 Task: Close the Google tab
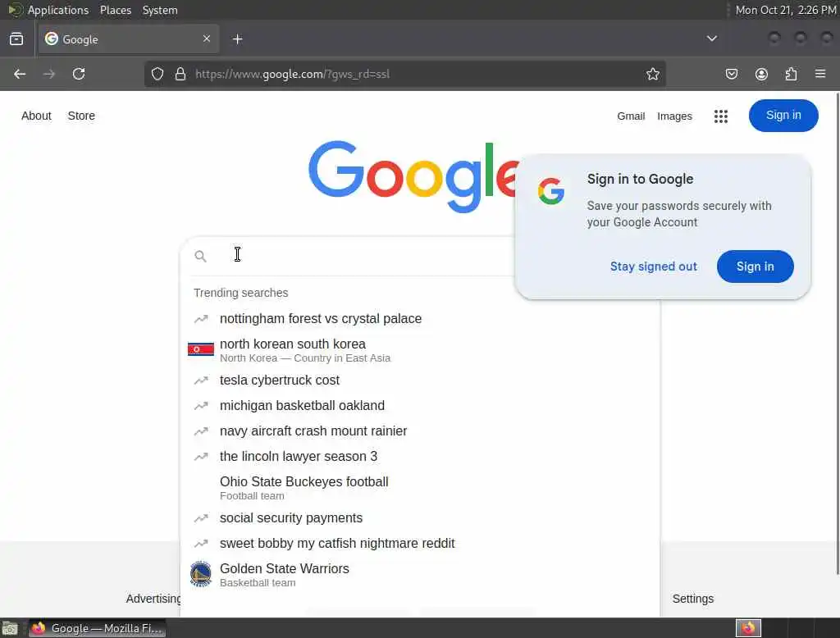[x=207, y=39]
